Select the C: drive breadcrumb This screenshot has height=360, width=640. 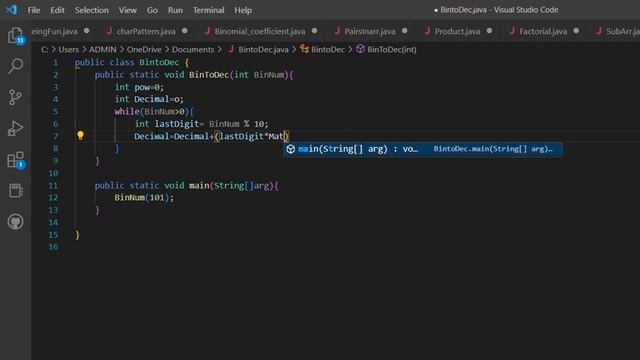44,49
